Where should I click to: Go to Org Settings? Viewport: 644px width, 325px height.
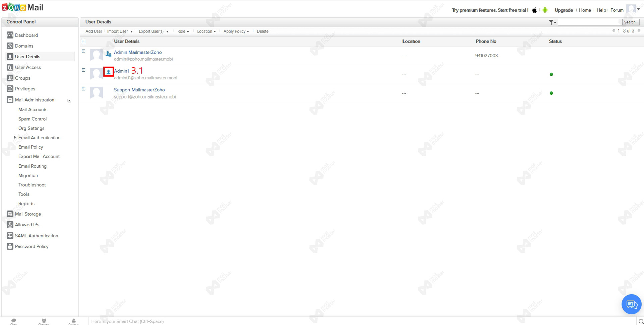(x=32, y=128)
